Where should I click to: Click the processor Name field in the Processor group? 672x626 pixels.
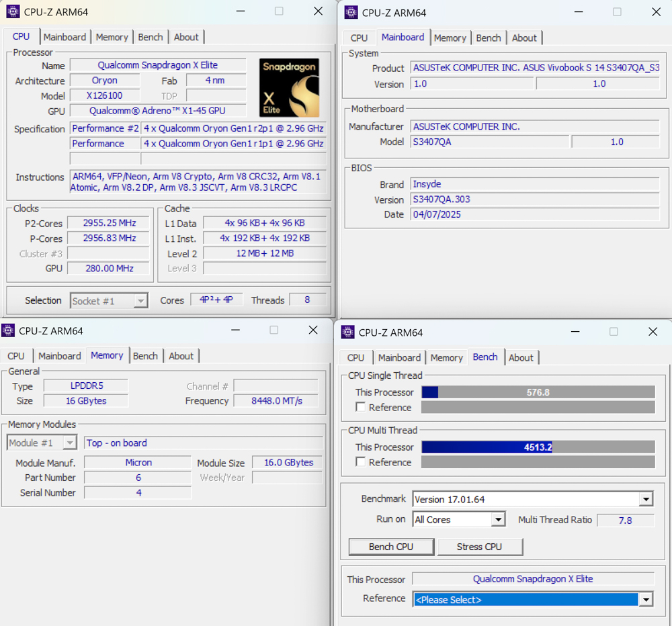click(158, 65)
